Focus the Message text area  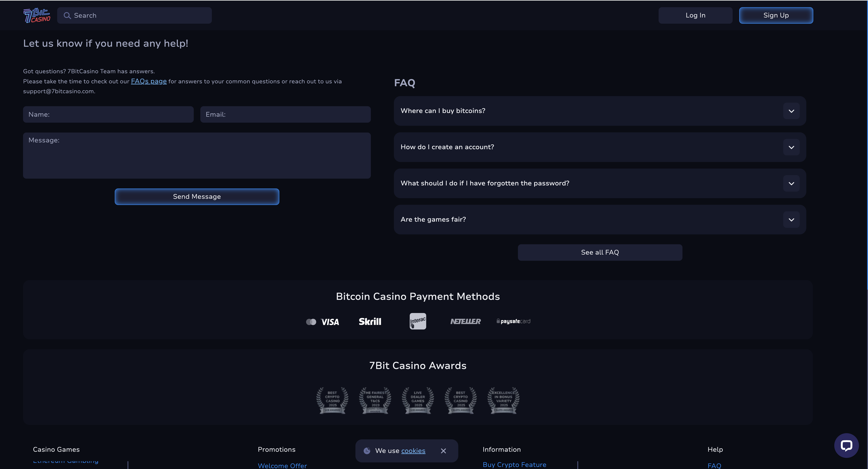click(197, 156)
